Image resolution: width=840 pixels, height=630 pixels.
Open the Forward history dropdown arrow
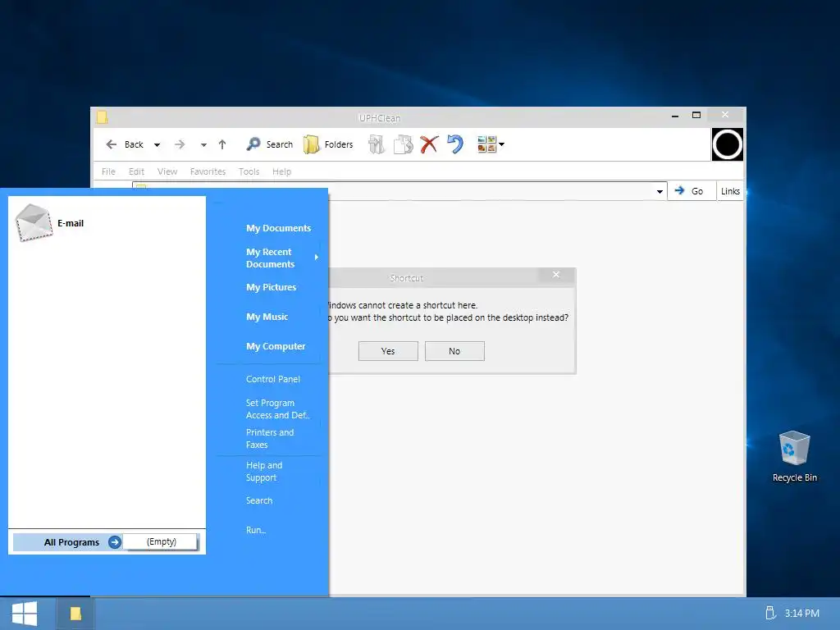[x=203, y=144]
